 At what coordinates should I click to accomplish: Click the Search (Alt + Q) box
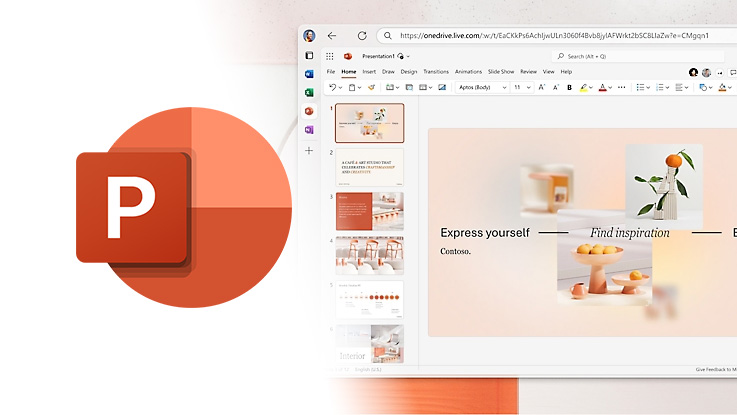[637, 56]
